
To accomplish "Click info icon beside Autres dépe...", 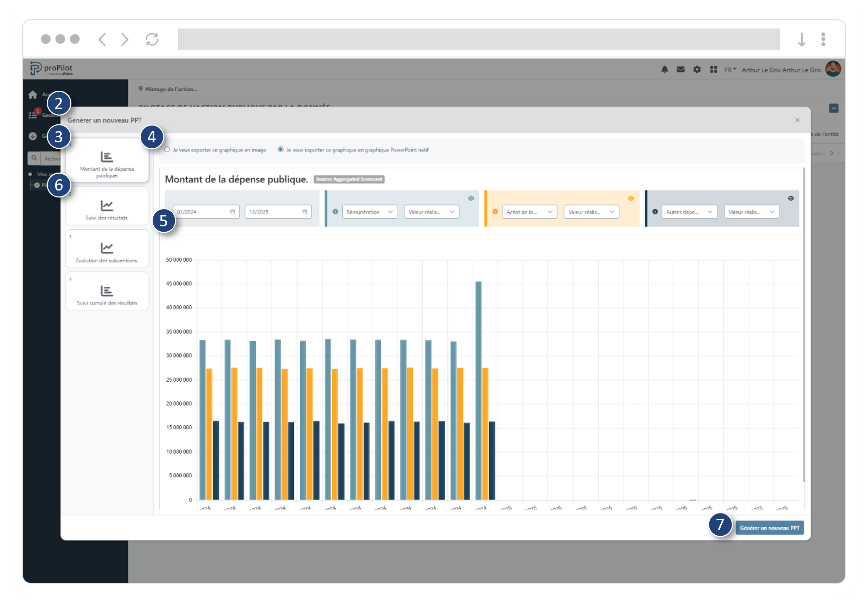I will [655, 212].
